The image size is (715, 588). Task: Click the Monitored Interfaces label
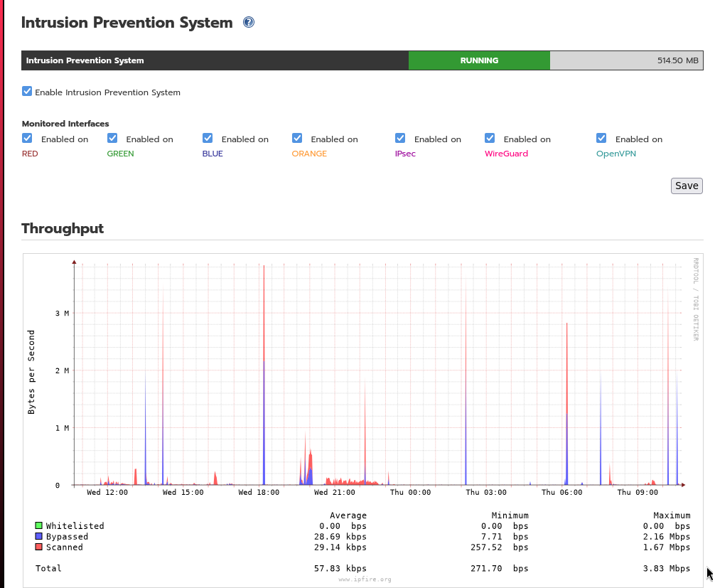[x=65, y=124]
